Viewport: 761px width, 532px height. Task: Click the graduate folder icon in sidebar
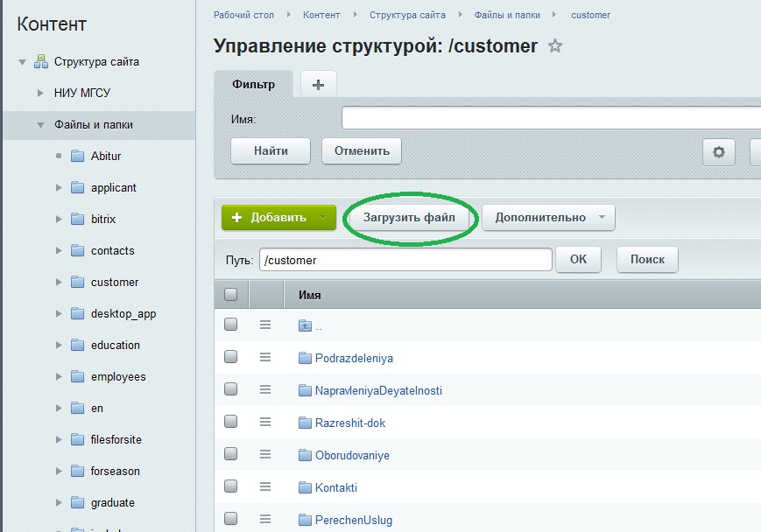[x=77, y=502]
